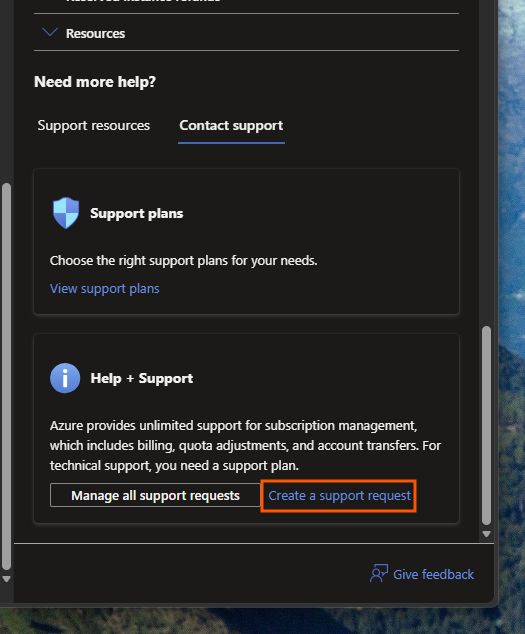The width and height of the screenshot is (525, 634).
Task: Expand the Resources section chevron
Action: click(50, 32)
